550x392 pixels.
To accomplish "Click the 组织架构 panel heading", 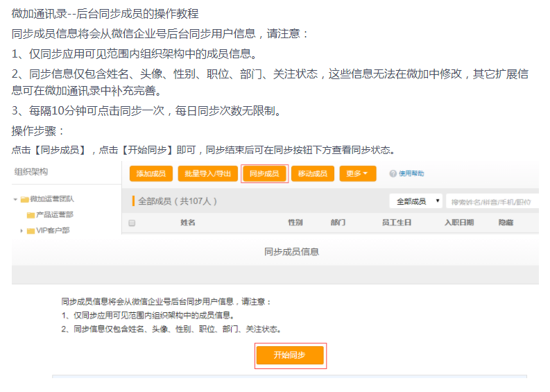I will pyautogui.click(x=31, y=171).
